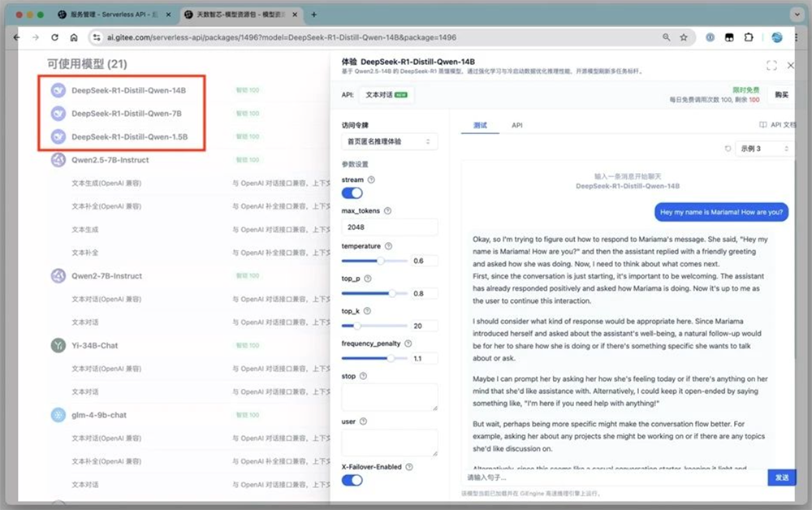Click the DeepSeek-R1-Distill-Qwen-7B model icon
Screen dimensions: 812x510
(x=58, y=114)
